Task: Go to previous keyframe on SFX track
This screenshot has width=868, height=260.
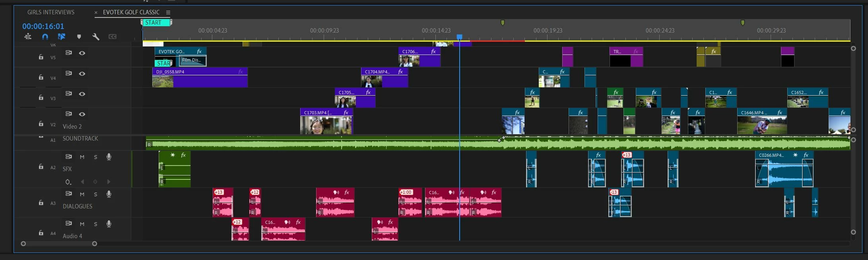Action: pos(82,182)
